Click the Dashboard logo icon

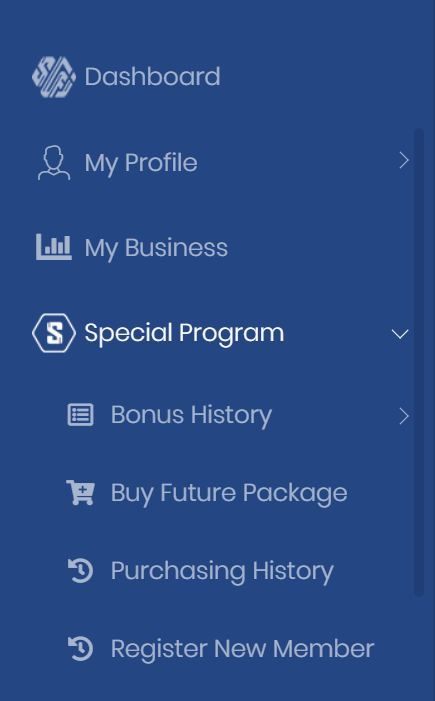pos(54,77)
